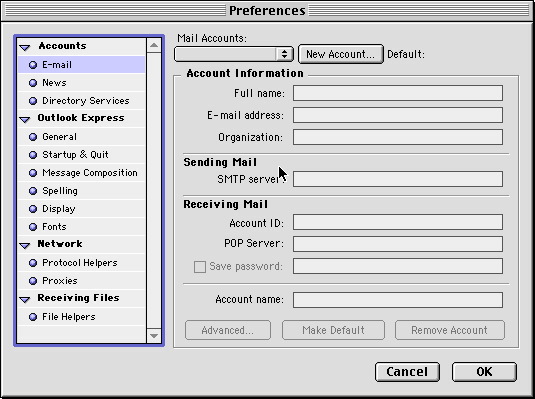535x399 pixels.
Task: Click the New Account button
Action: point(341,54)
